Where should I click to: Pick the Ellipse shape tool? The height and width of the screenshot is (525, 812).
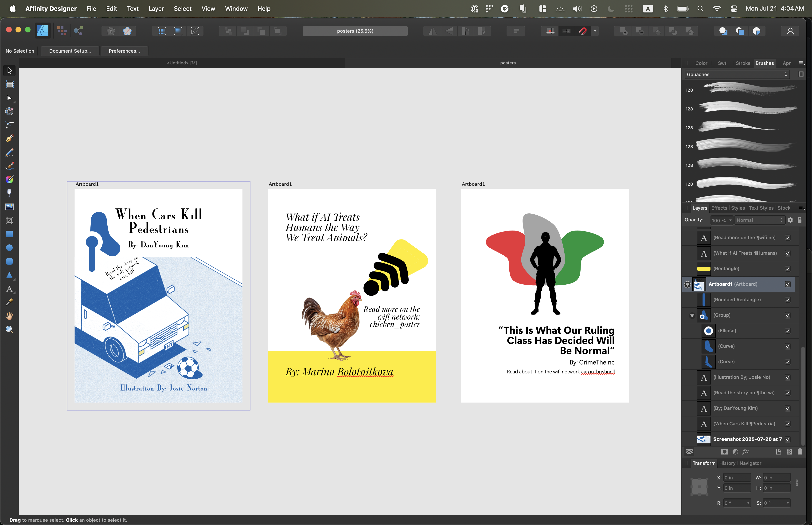10,248
